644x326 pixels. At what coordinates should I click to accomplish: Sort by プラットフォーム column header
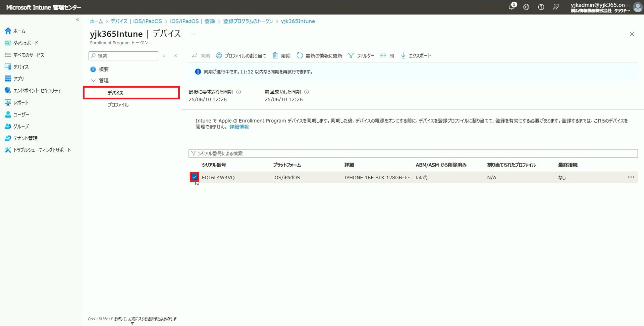[x=287, y=165]
